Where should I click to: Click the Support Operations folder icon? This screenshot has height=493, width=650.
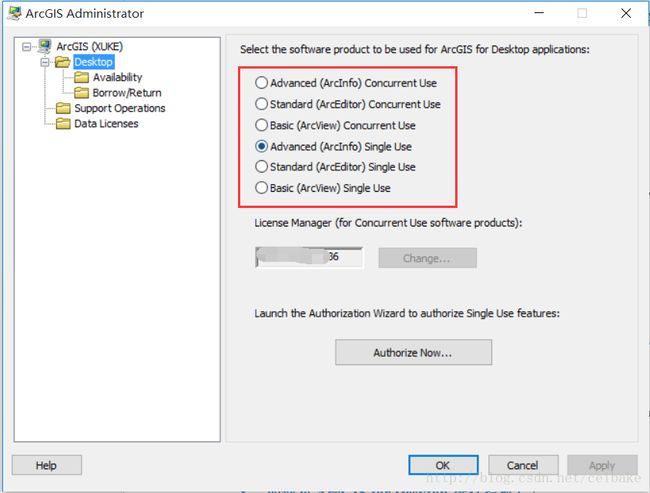[x=63, y=108]
